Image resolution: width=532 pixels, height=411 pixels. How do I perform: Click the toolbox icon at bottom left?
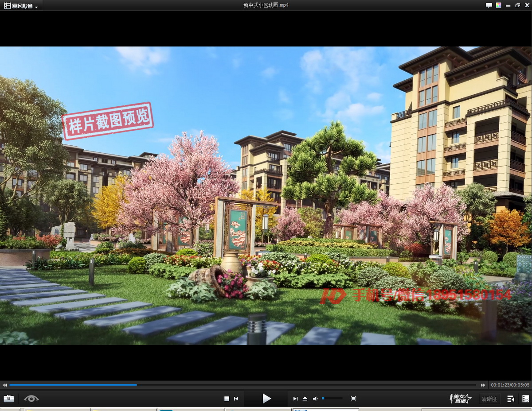tap(8, 399)
